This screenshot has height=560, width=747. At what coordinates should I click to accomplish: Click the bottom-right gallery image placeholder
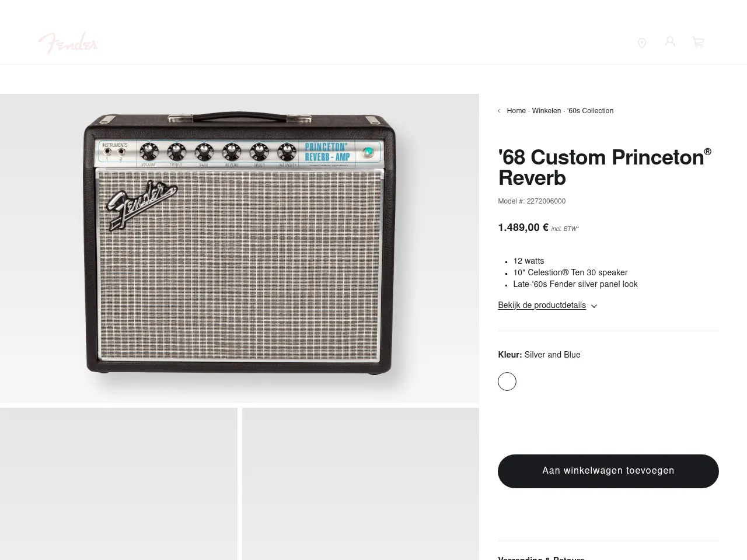360,484
